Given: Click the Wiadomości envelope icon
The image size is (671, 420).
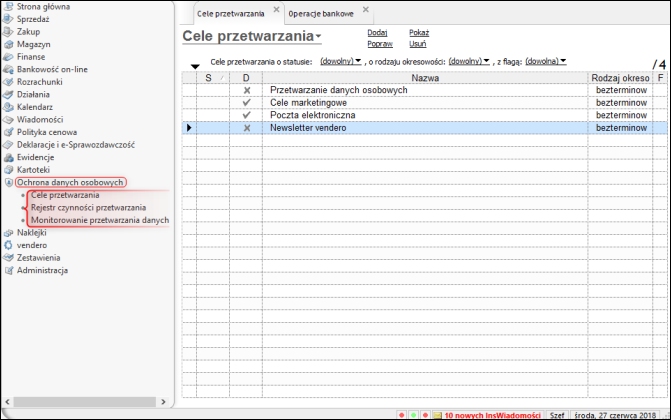Looking at the screenshot, I should [x=8, y=119].
